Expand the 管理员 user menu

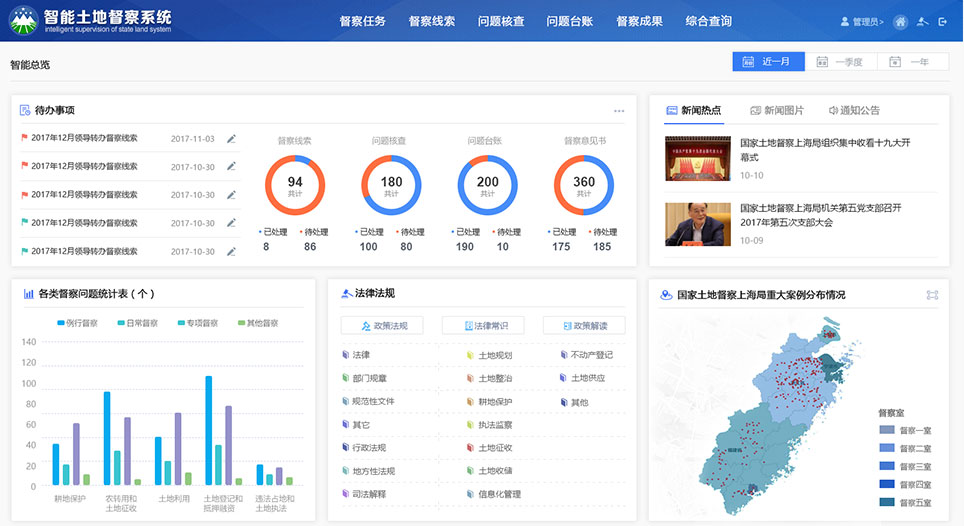[x=862, y=21]
